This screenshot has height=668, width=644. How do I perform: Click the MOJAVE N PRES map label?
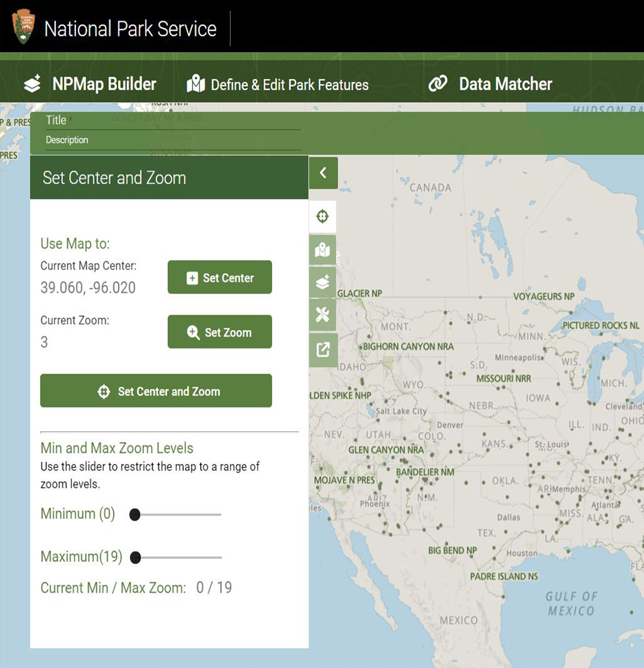(x=345, y=480)
